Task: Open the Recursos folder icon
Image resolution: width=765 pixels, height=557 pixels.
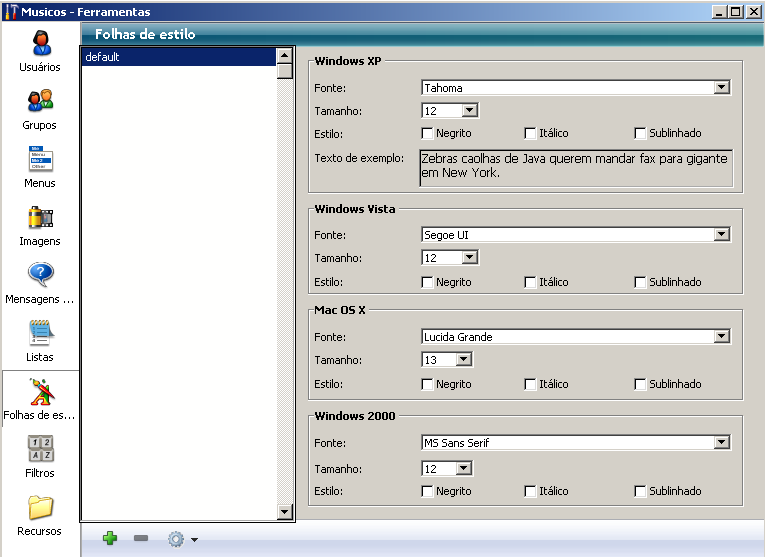Action: pyautogui.click(x=40, y=507)
